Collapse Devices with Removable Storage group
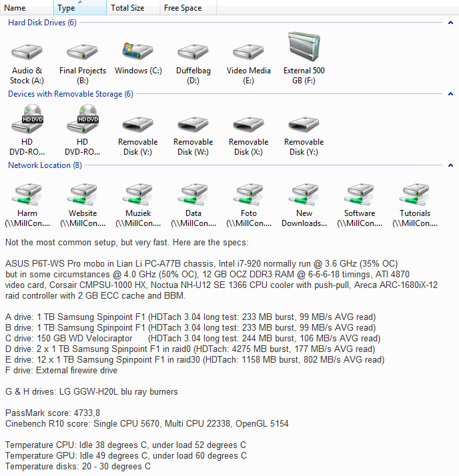 (450, 95)
